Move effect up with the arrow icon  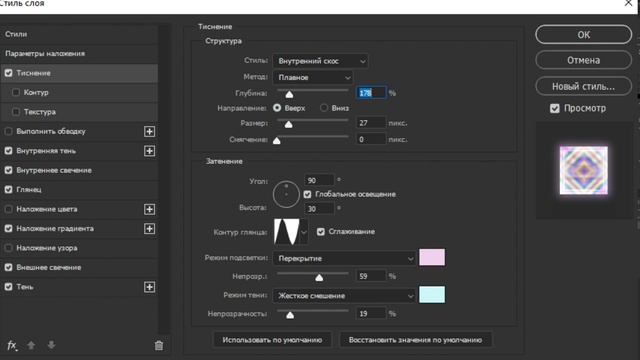[x=31, y=345]
